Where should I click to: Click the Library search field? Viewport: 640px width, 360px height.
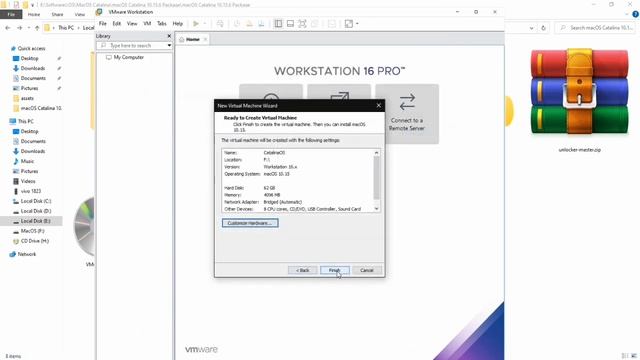coord(131,46)
